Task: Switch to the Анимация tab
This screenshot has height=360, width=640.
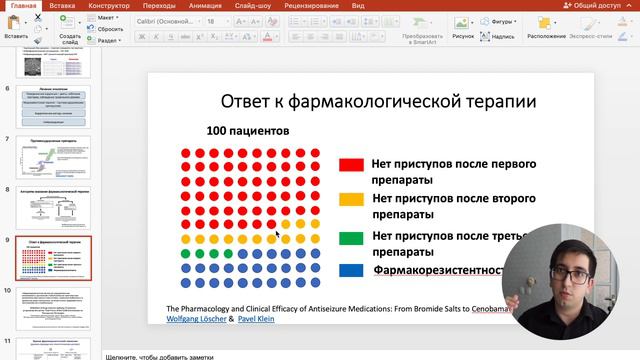Action: coord(205,6)
